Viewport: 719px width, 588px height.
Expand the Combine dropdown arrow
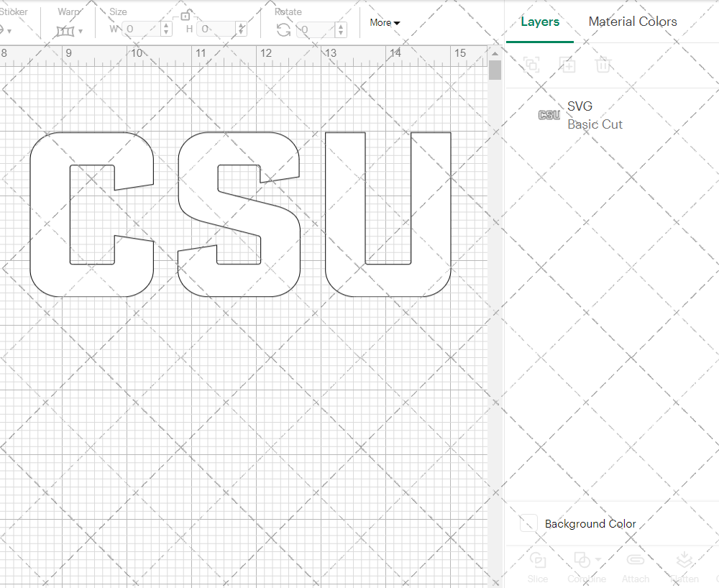click(x=598, y=559)
